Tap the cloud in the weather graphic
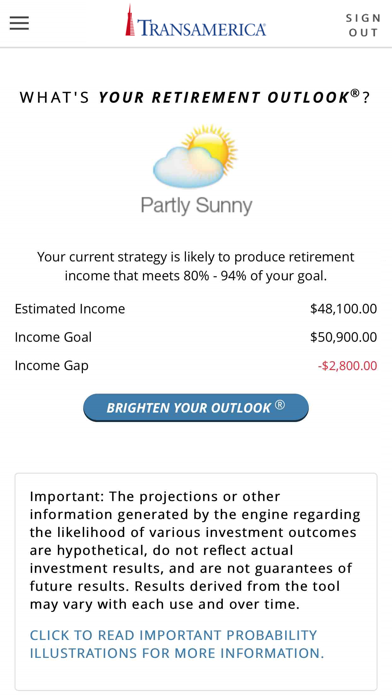Screen dimensions: 392x696 point(186,168)
